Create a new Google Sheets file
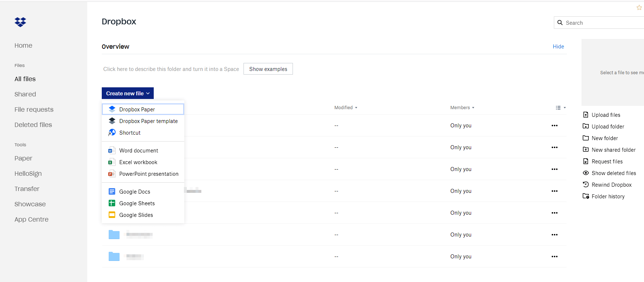Screen dimensions: 644x282 (x=143, y=203)
